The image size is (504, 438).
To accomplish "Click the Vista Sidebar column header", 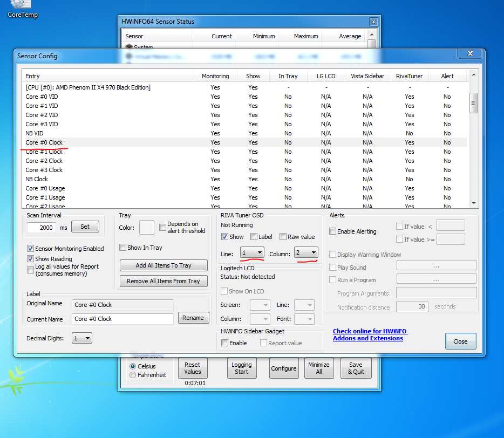I will pos(367,76).
